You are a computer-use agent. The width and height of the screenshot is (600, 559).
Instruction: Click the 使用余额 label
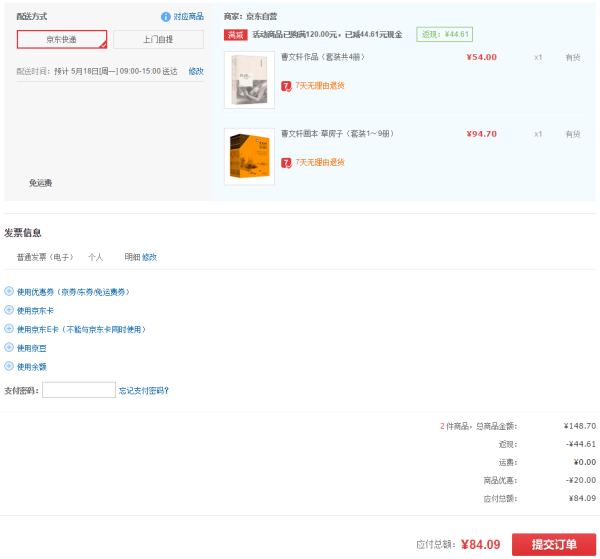[32, 367]
